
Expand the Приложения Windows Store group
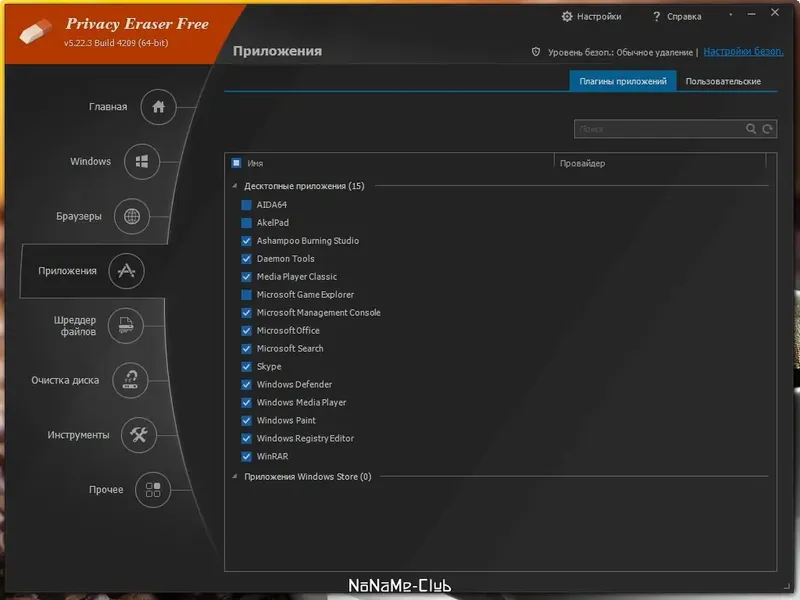point(235,477)
